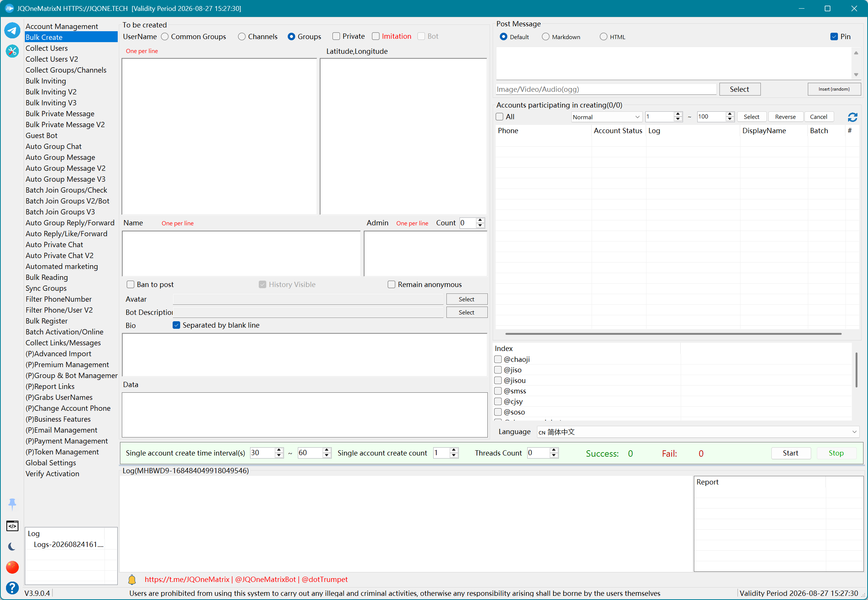Decrease maximum create time interval
Screen dimensions: 868x600
[x=327, y=456]
